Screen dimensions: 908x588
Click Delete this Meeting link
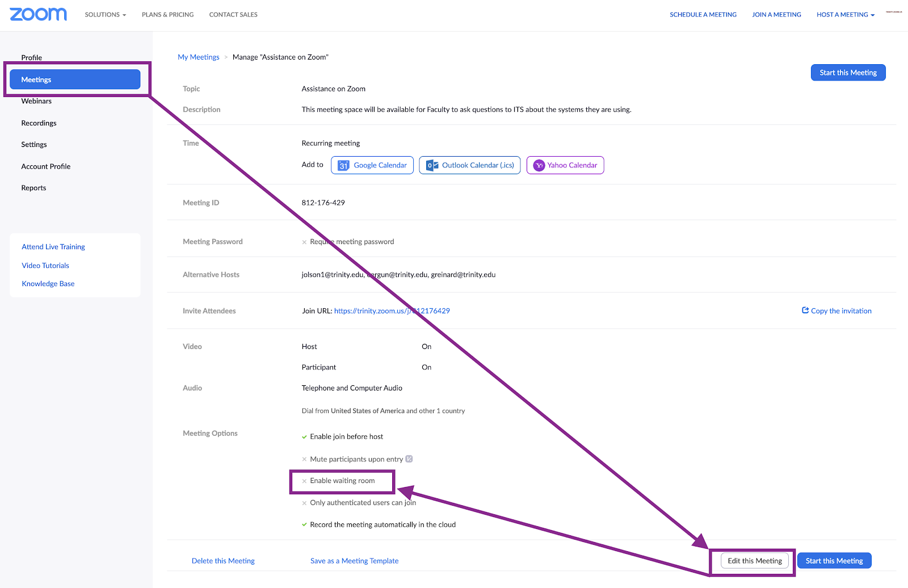pyautogui.click(x=223, y=561)
